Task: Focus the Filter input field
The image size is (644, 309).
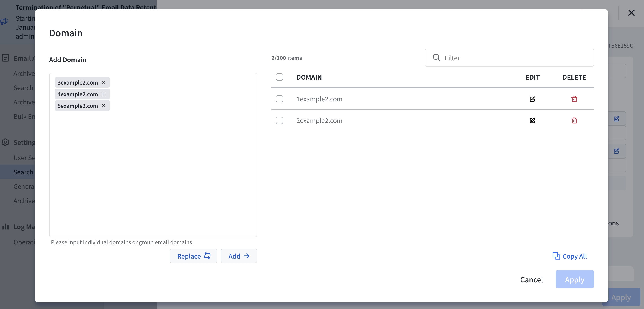Action: click(x=509, y=58)
